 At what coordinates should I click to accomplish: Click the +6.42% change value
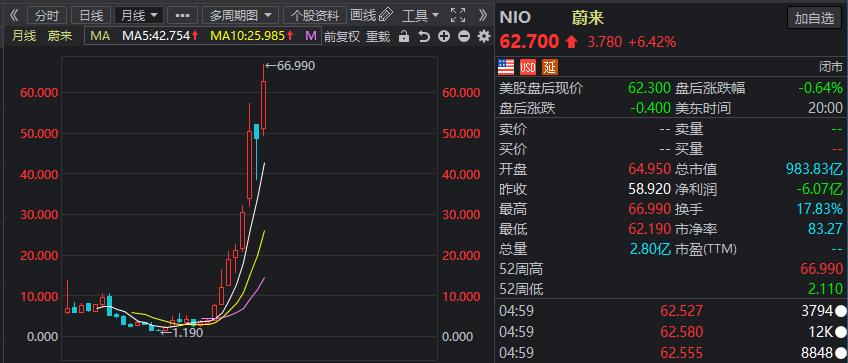[x=652, y=42]
